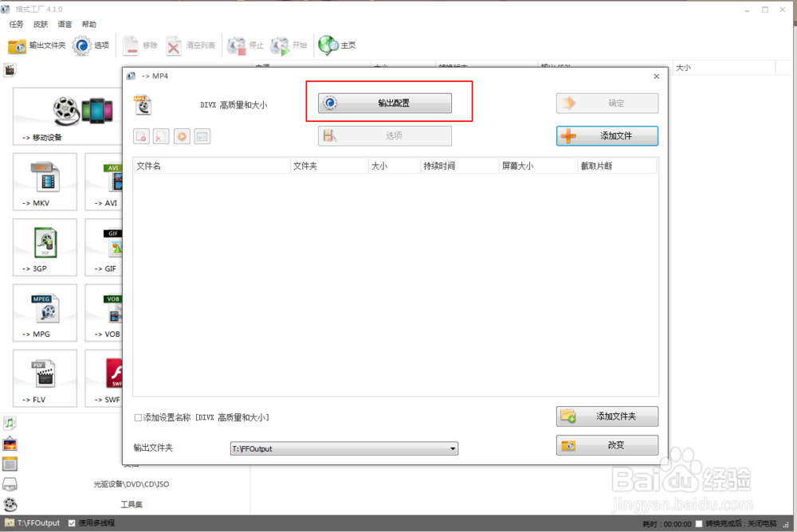The height and width of the screenshot is (532, 797).
Task: Click the orange play preview icon in dialog
Action: tap(182, 136)
